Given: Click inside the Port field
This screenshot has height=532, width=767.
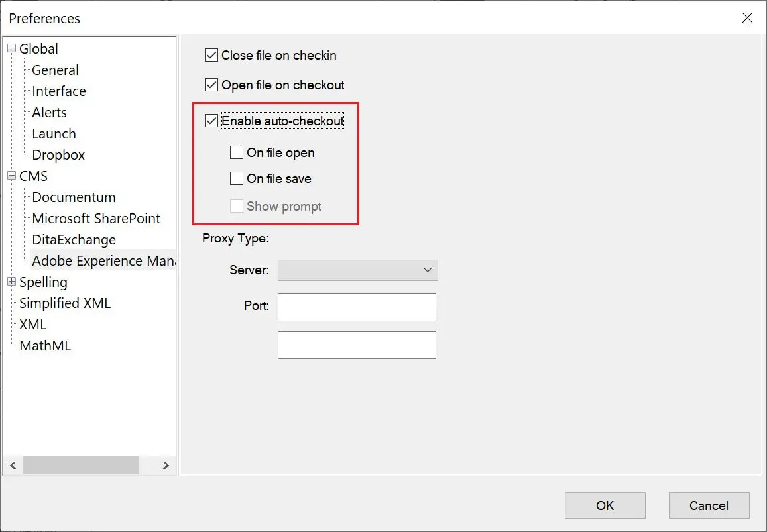Looking at the screenshot, I should (356, 307).
